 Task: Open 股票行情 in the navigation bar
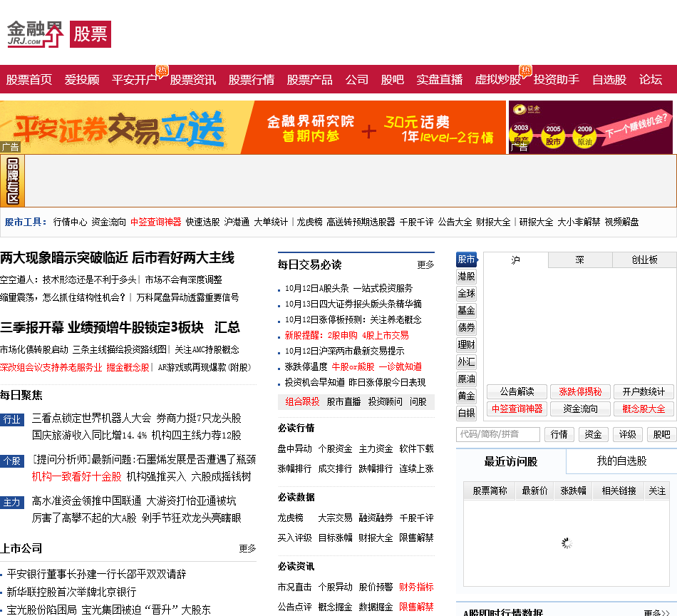click(x=252, y=80)
